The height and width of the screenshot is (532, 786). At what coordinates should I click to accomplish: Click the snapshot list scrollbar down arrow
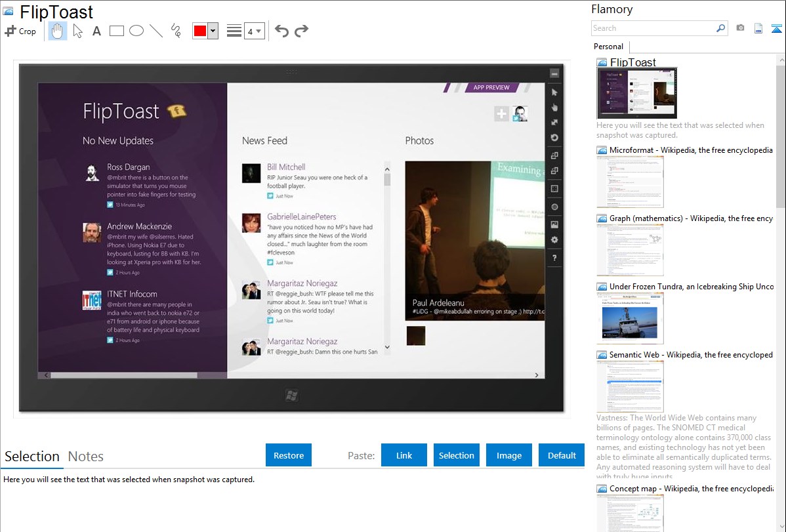coord(781,527)
